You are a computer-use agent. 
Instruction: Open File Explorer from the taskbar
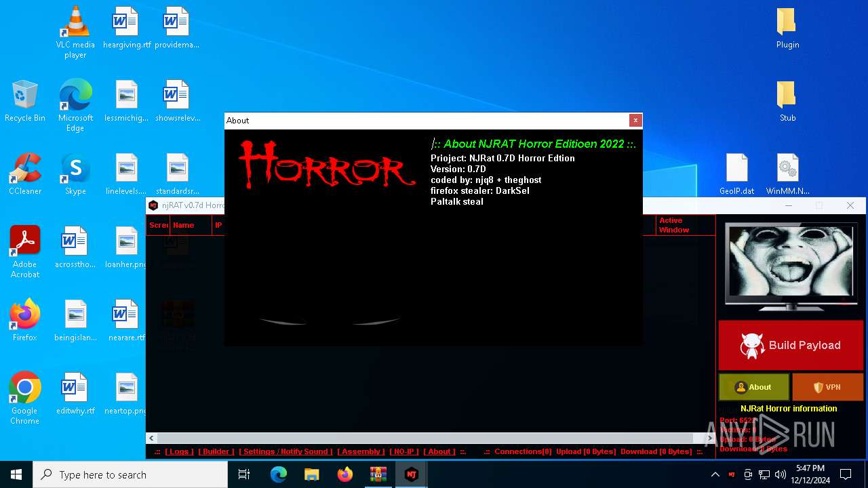click(x=312, y=474)
